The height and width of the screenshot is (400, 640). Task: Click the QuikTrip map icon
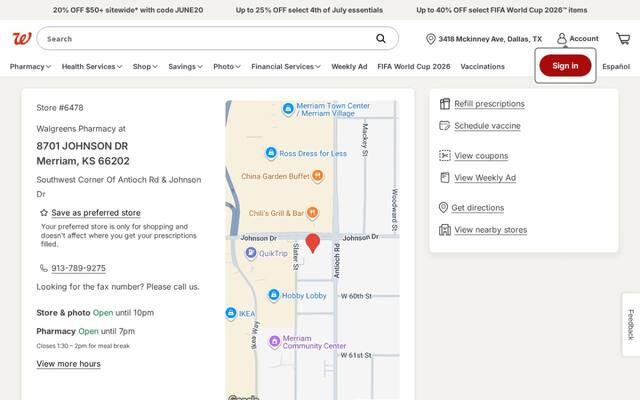click(x=251, y=253)
